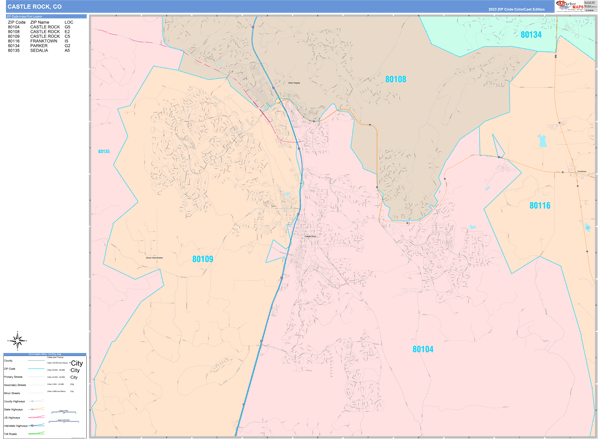Select the 80104 ZIP code label on the map
The image size is (600, 439).
click(424, 349)
